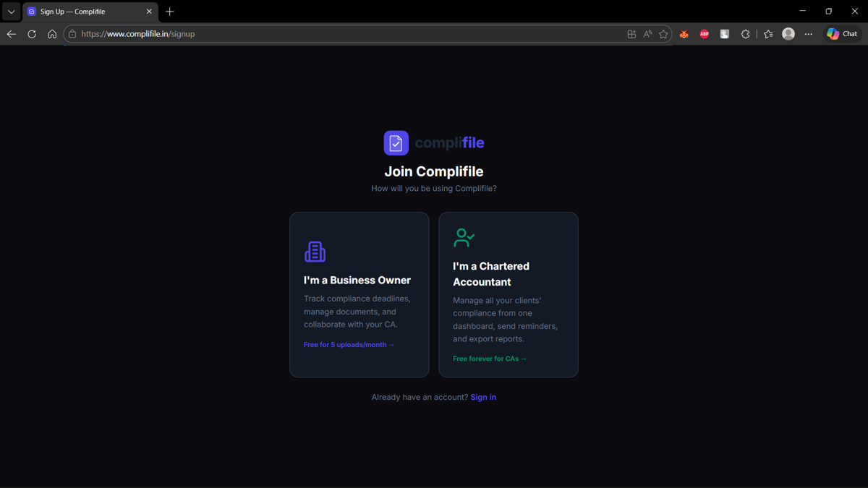Select the "I'm a Business Owner" heading

tap(357, 280)
